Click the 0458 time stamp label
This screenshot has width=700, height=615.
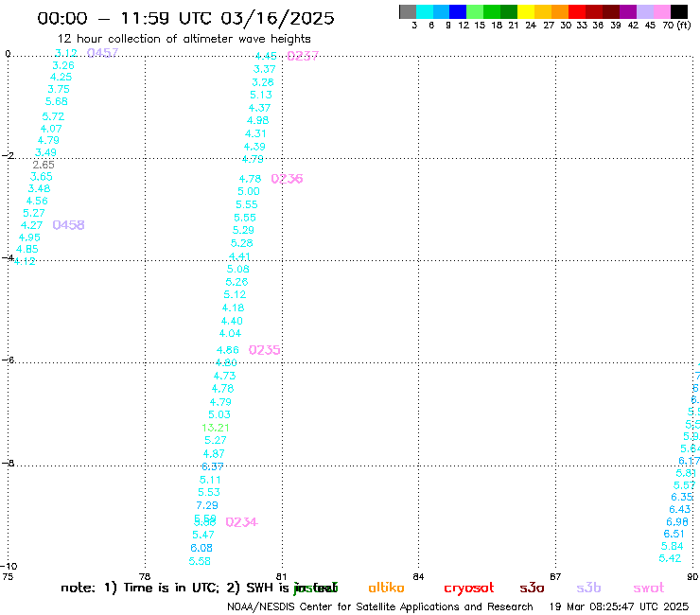68,225
